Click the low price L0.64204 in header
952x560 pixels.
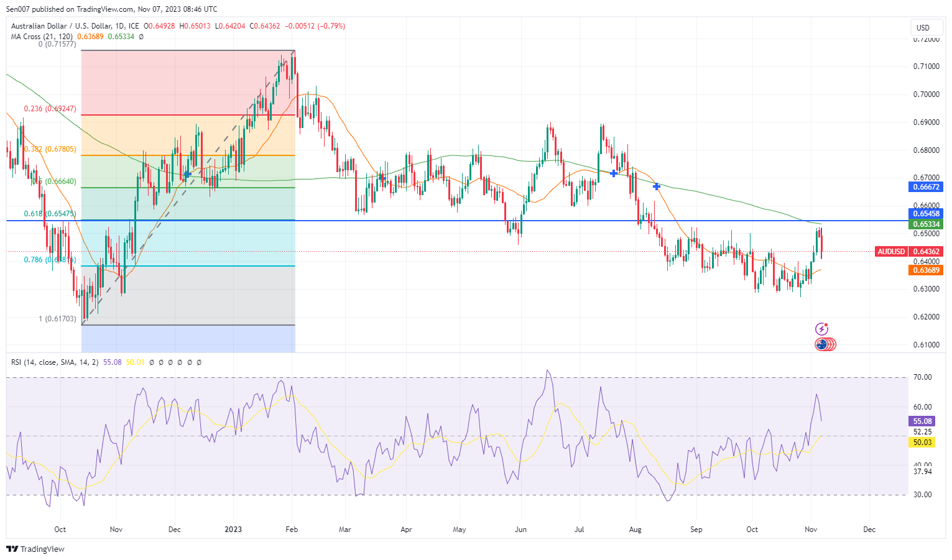[229, 26]
